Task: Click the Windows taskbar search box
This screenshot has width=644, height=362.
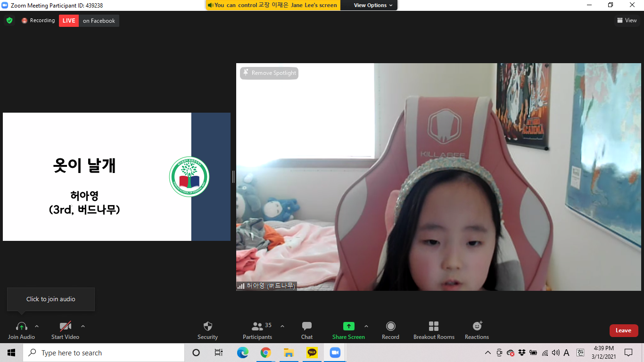Action: 104,353
